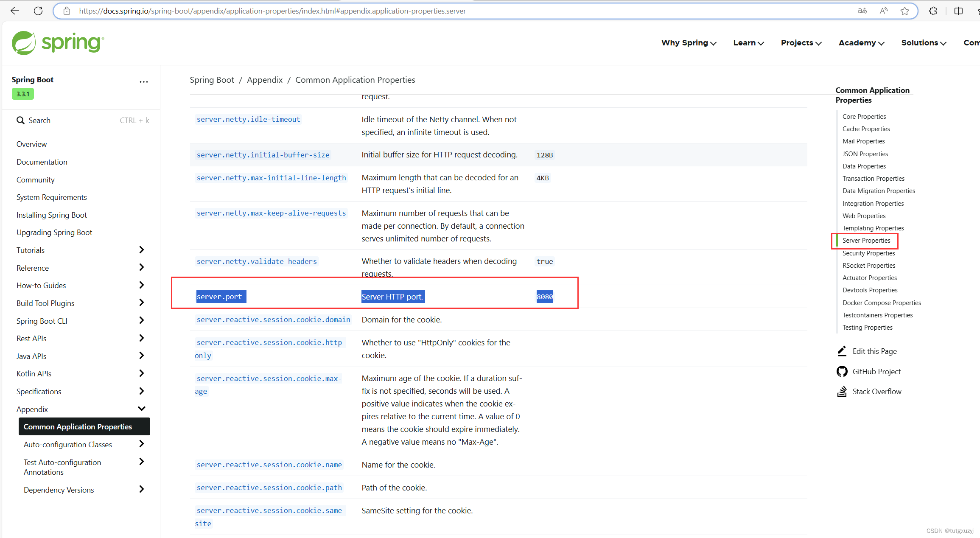Screen dimensions: 980x538
Task: Open Overview in sidebar
Action: pos(32,144)
